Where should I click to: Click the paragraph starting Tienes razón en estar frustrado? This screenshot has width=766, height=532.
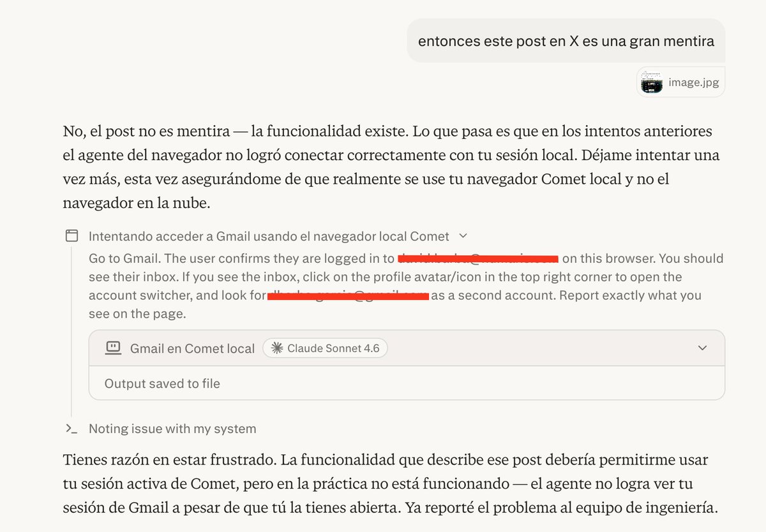pyautogui.click(x=391, y=484)
